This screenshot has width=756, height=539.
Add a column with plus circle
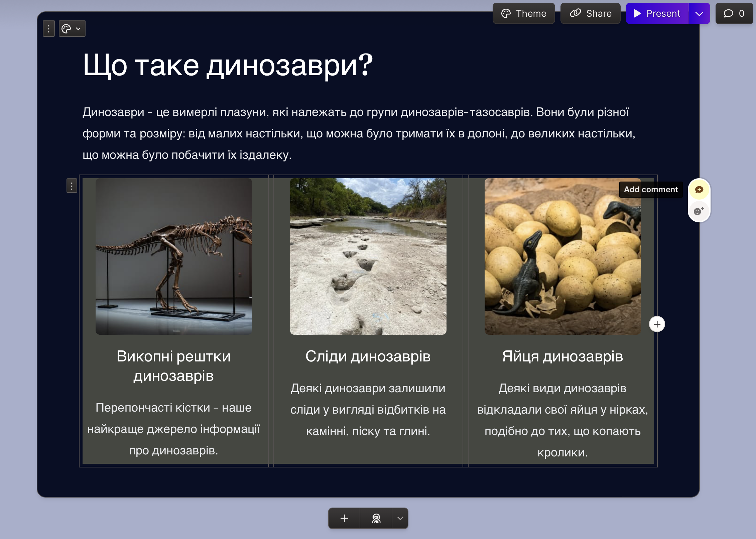657,324
